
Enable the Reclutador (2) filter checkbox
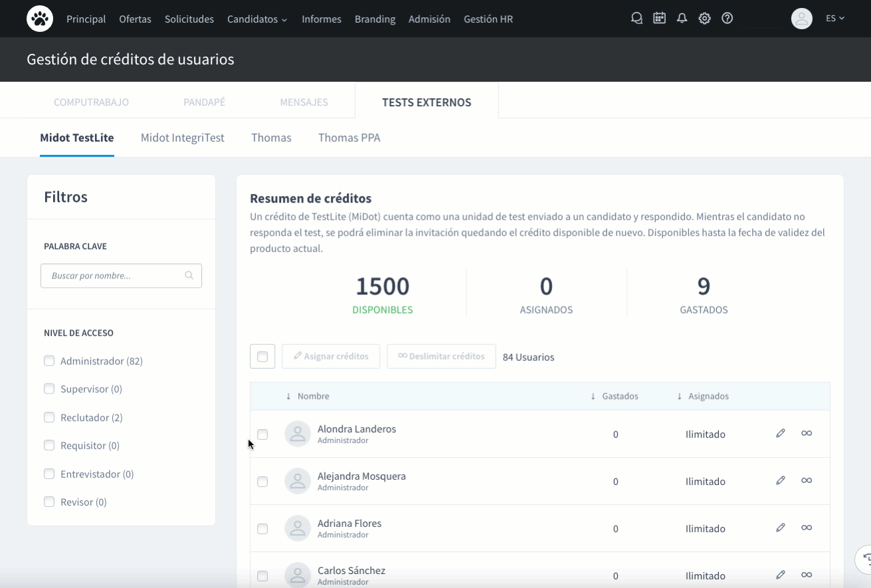49,417
